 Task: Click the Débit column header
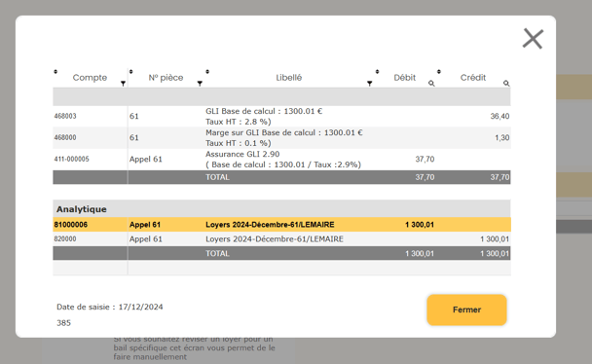click(405, 78)
